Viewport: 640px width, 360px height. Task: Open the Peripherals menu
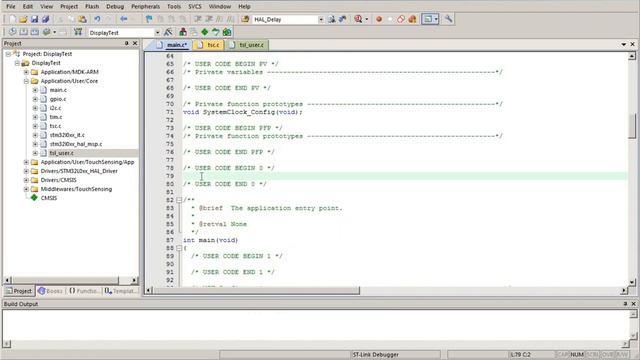tap(145, 7)
